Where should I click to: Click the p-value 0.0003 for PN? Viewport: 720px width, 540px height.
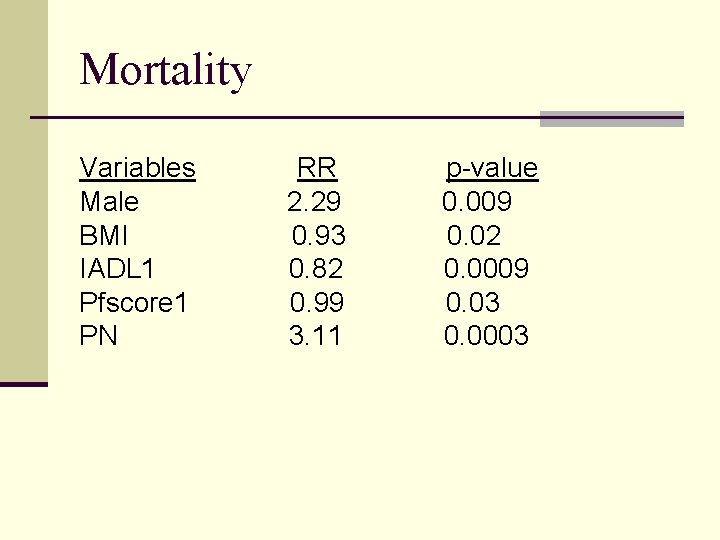[x=486, y=336]
